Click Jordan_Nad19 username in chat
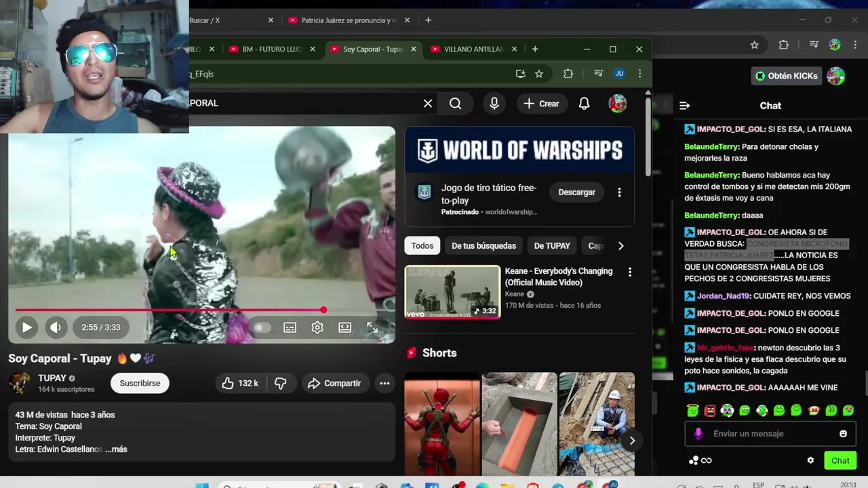This screenshot has width=868, height=488. (724, 296)
